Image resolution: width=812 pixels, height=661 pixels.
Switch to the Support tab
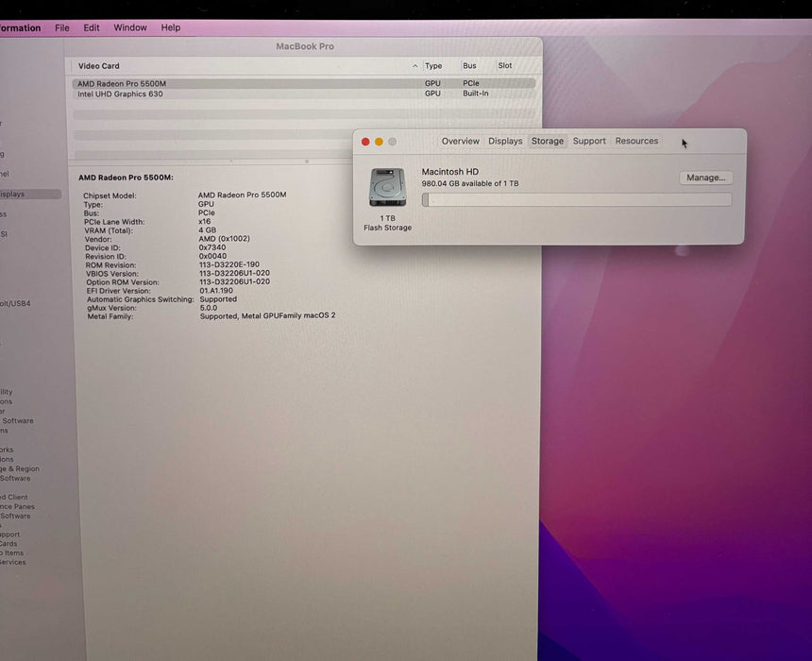pos(589,141)
